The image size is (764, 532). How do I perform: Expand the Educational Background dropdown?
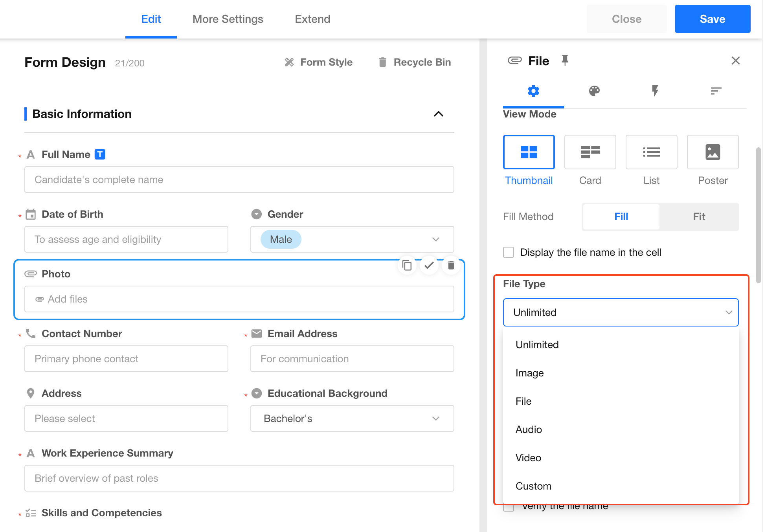(352, 418)
